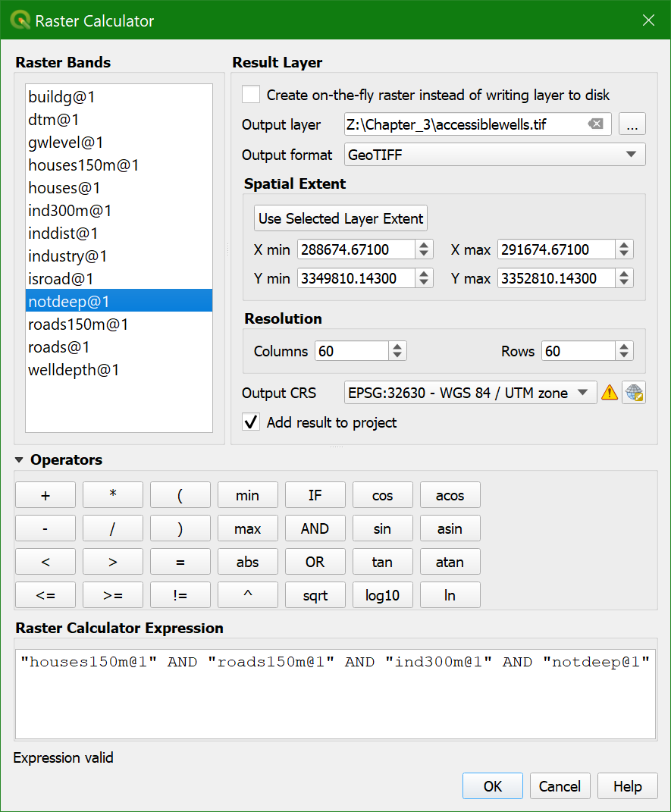Click in the X min value field
The width and height of the screenshot is (671, 812).
[356, 249]
